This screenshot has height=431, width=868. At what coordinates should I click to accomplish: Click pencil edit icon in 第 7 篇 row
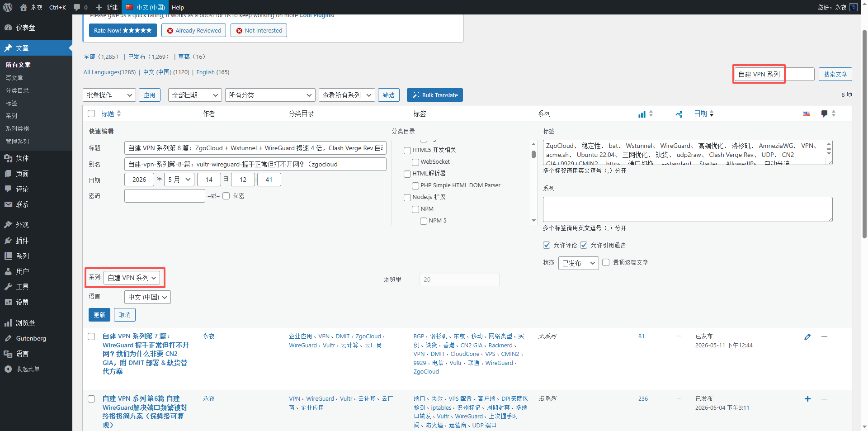tap(807, 336)
